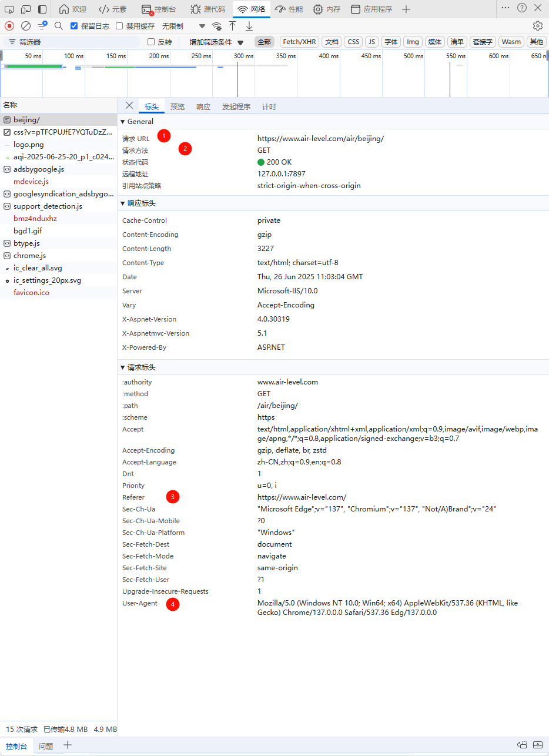Filter by 其他 type

[x=537, y=42]
